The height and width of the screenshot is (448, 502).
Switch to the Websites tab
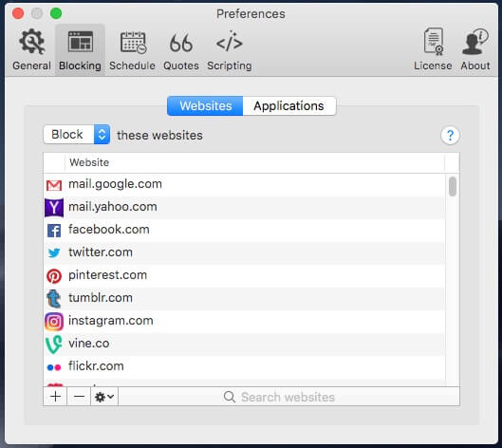pyautogui.click(x=205, y=105)
